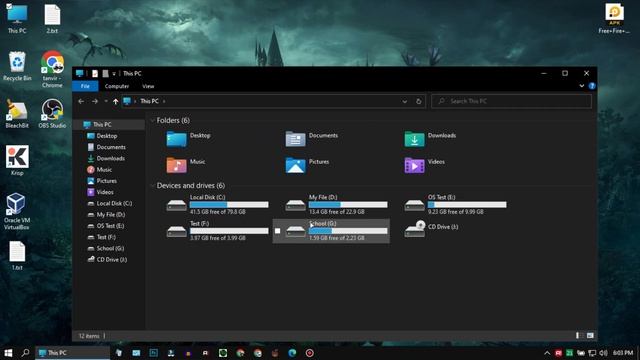The height and width of the screenshot is (360, 640).
Task: Select the CD Drive (J:) icon
Action: tap(414, 229)
